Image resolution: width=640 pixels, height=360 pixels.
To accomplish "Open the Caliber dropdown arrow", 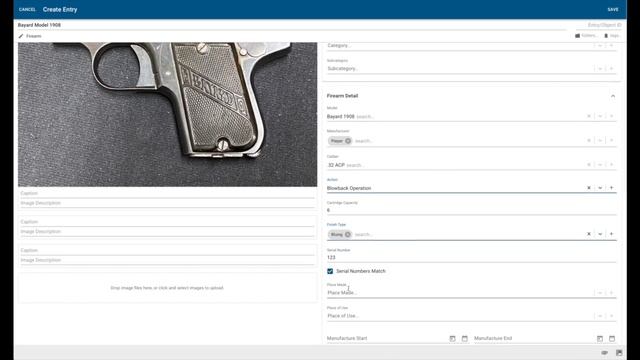I will point(600,165).
